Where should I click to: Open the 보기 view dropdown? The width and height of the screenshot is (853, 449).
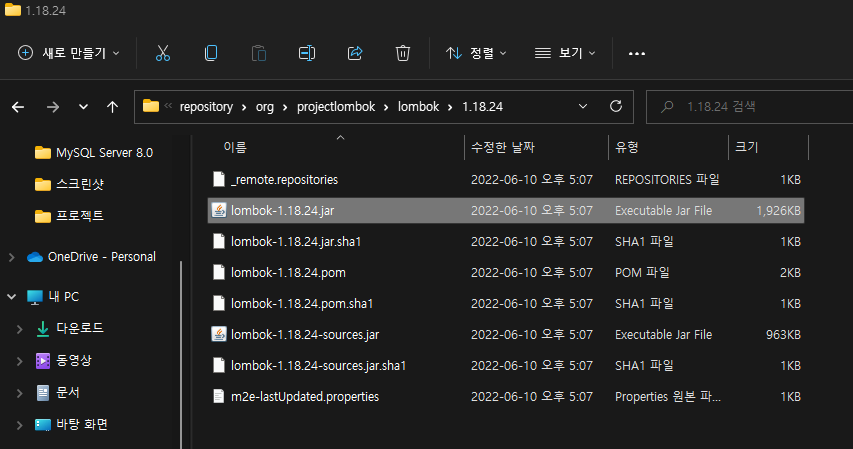pos(565,53)
